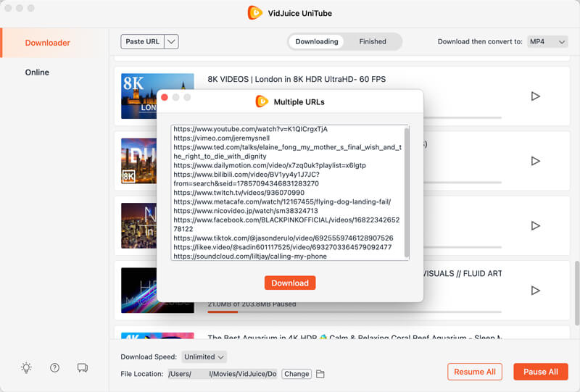Image resolution: width=580 pixels, height=392 pixels.
Task: Resume the paused Fluid Art video
Action: pyautogui.click(x=535, y=291)
